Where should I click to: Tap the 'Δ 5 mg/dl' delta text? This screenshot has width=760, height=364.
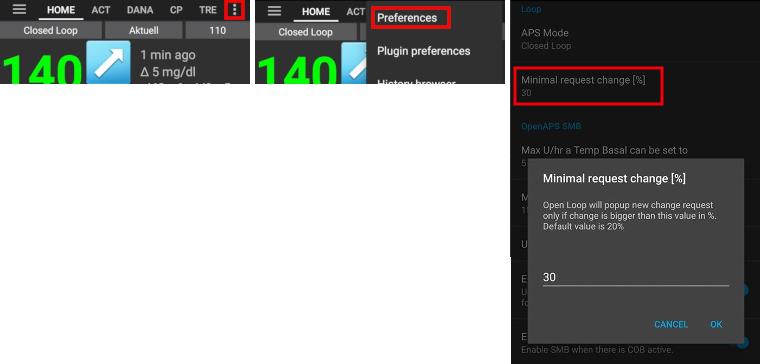[x=168, y=72]
